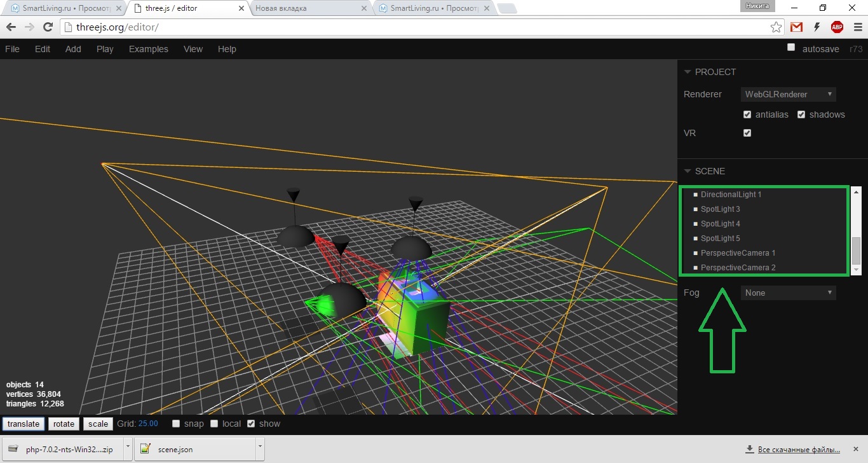The height and width of the screenshot is (463, 868).
Task: Select SpotLight 4 in the scene list
Action: point(720,224)
